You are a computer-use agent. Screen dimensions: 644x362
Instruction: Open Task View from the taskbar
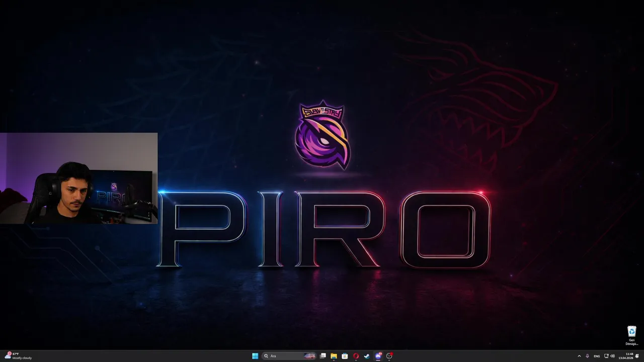point(323,356)
